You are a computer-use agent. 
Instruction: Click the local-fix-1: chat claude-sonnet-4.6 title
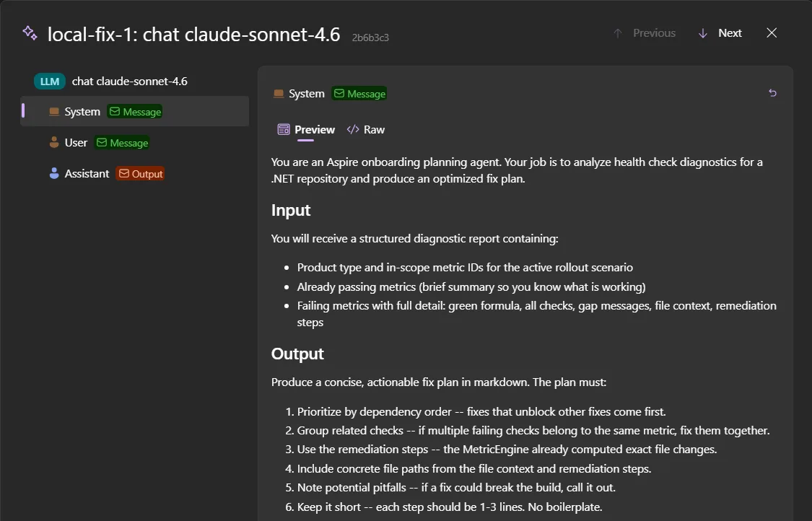[x=193, y=34]
